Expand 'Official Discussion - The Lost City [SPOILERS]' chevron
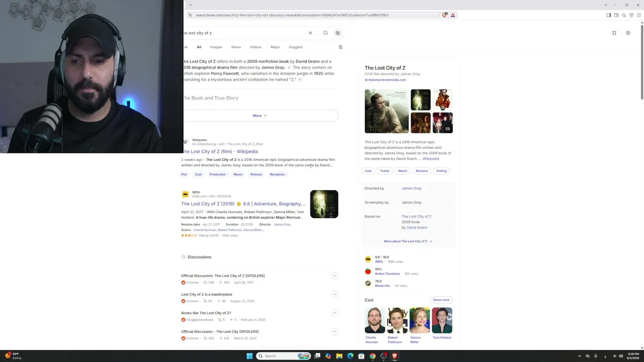Image resolution: width=644 pixels, height=362 pixels. coord(335,331)
